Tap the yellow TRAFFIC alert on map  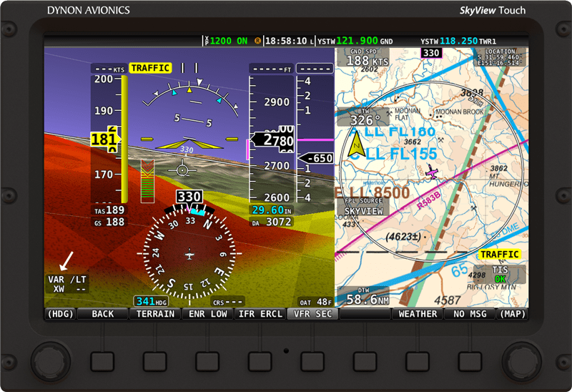(499, 255)
